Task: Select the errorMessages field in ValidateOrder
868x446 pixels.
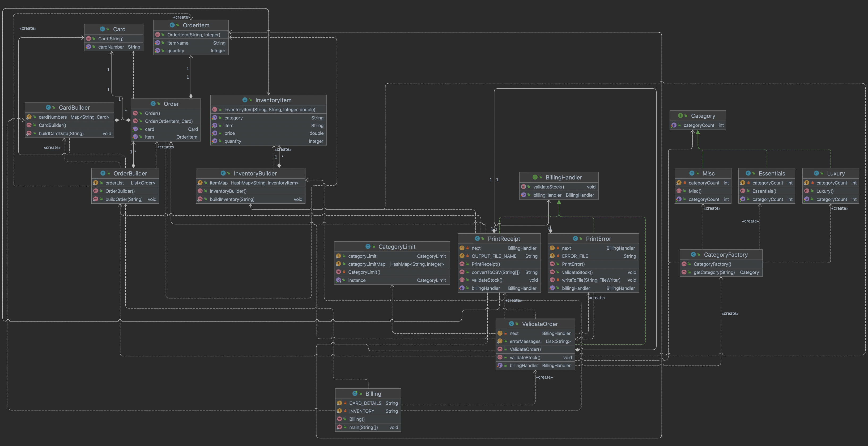Action: (525, 342)
